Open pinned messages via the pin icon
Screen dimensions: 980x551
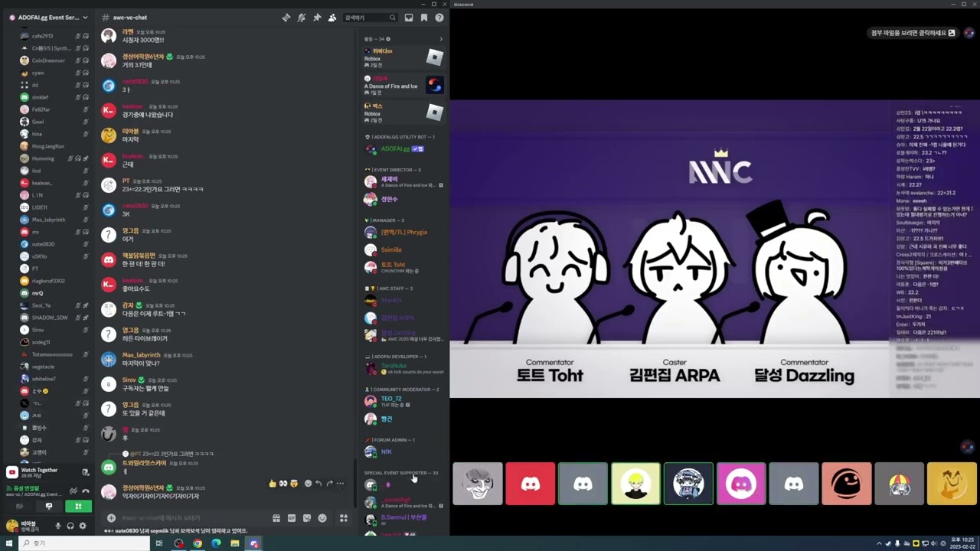pyautogui.click(x=316, y=18)
